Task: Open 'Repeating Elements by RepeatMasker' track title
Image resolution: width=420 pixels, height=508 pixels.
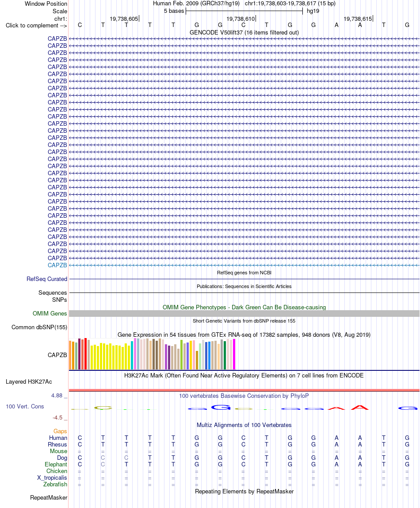Action: pos(244,491)
